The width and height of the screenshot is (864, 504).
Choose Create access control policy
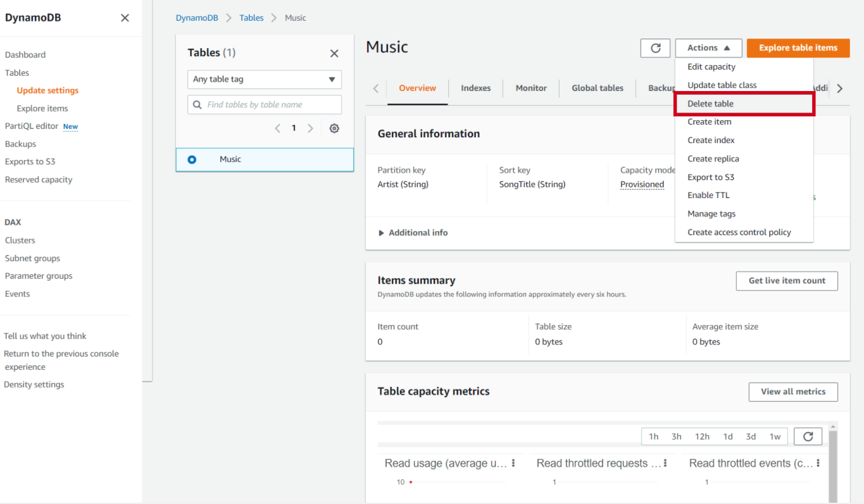coord(744,232)
